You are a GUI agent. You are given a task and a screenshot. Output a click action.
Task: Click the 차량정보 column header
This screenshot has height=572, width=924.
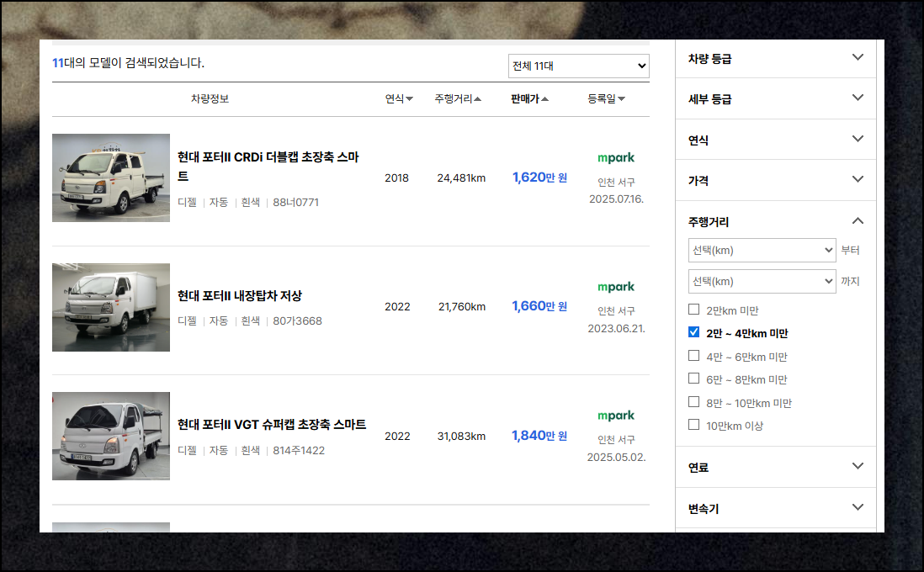point(210,99)
